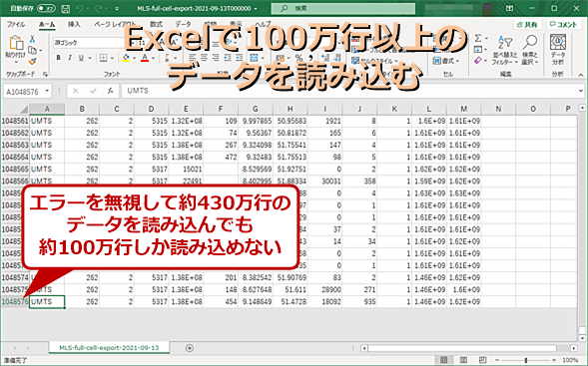Viewport: 588px width, 366px height.
Task: Open the 数式 ribbon tab
Action: click(x=156, y=24)
